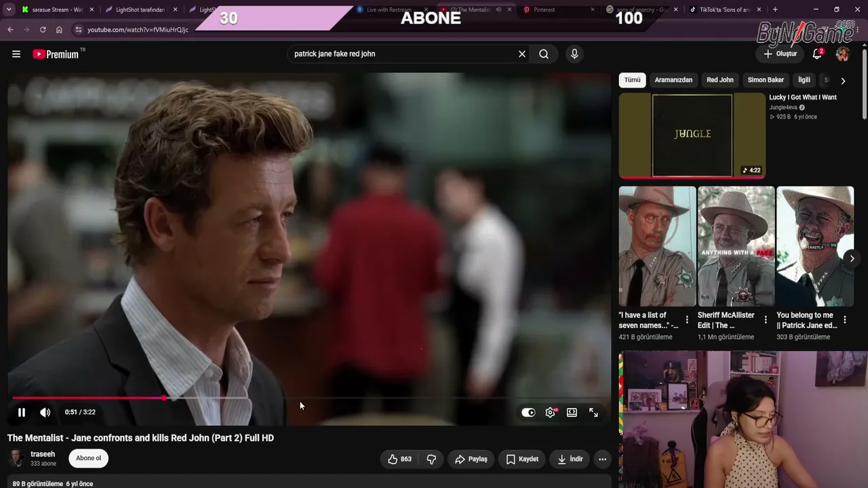Click the video title text
Image resolution: width=868 pixels, height=488 pixels.
tap(140, 438)
